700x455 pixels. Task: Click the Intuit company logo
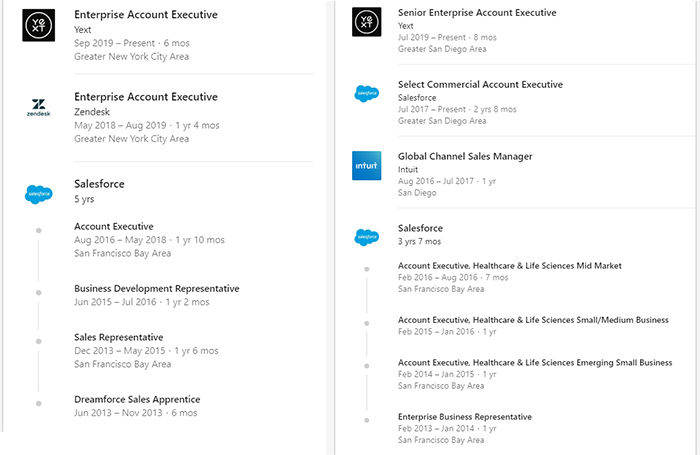coord(367,165)
